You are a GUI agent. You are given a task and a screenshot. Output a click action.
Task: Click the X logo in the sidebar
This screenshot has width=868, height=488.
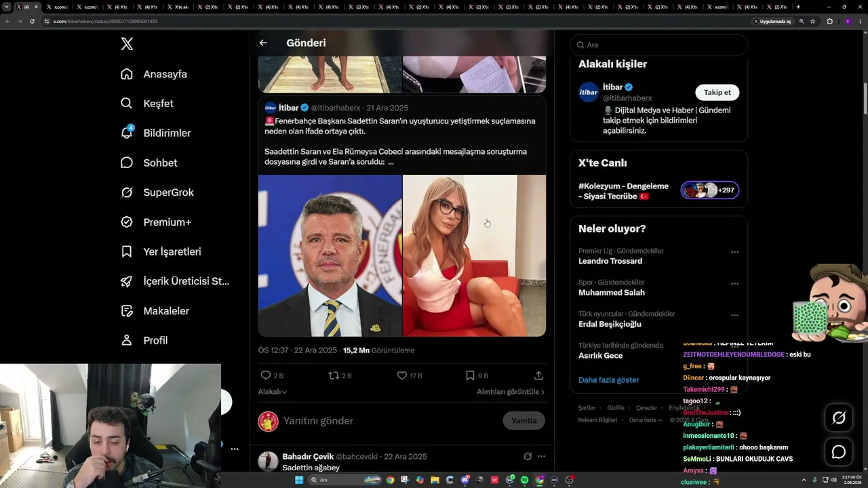pyautogui.click(x=127, y=44)
